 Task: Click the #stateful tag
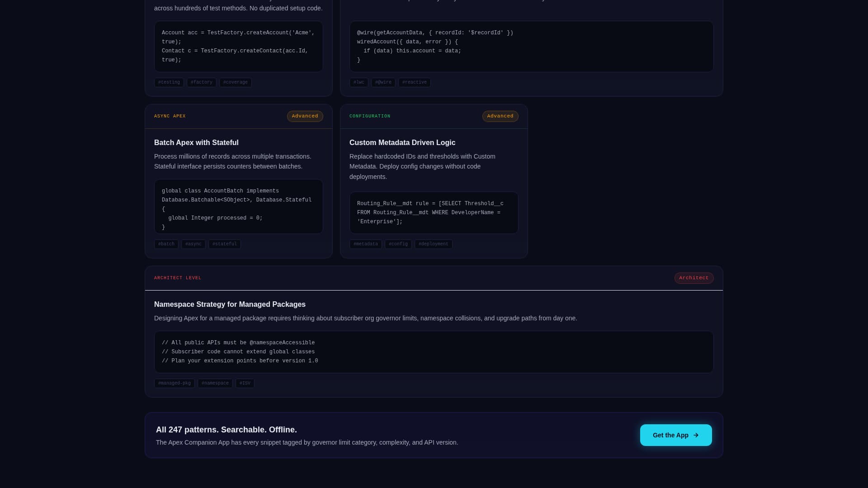(x=224, y=244)
